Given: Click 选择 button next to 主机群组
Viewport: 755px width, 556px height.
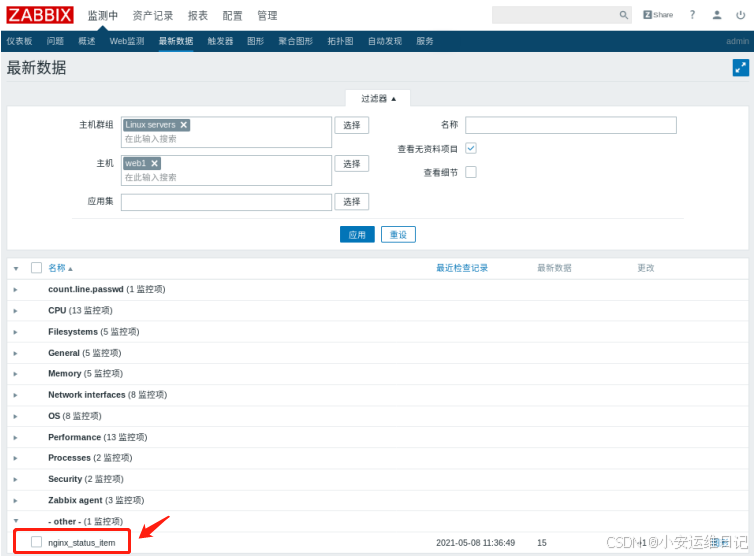Looking at the screenshot, I should pos(351,125).
